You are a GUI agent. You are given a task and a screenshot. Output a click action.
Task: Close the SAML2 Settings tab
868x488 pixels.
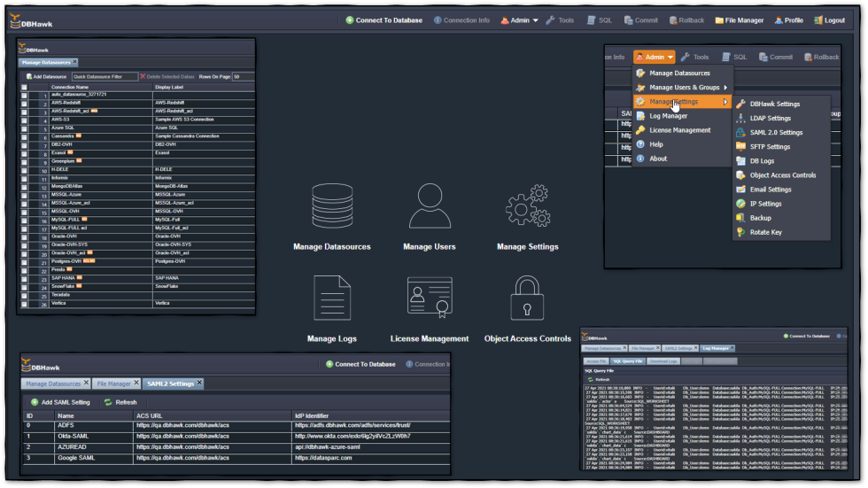[199, 383]
